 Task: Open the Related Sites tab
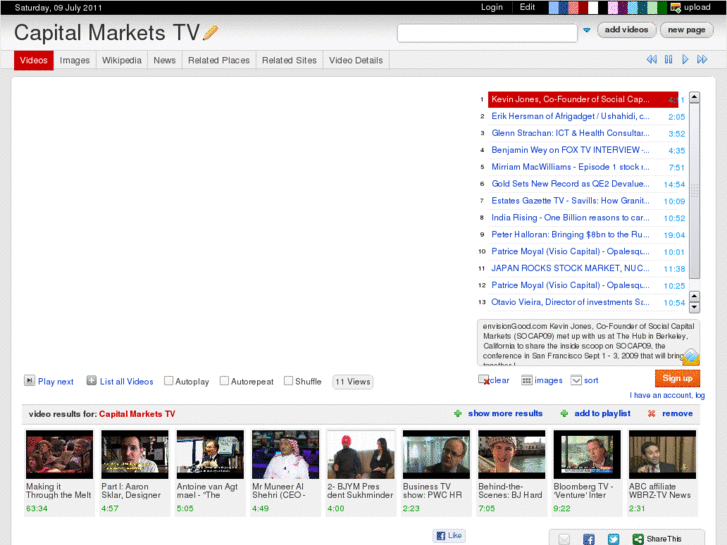coord(289,60)
